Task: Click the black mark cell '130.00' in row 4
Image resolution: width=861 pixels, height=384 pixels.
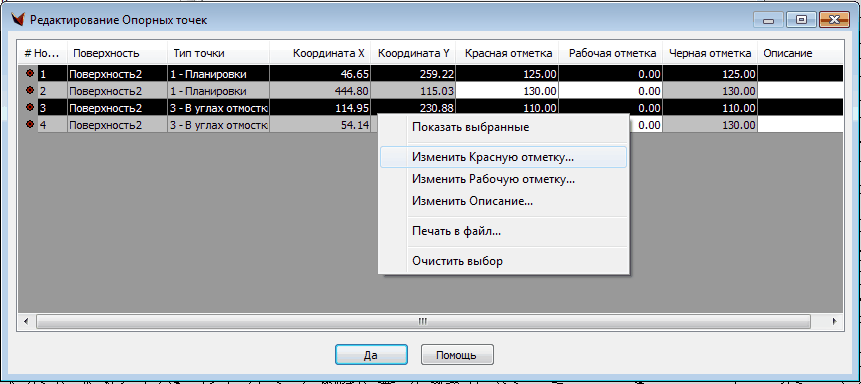Action: [709, 125]
